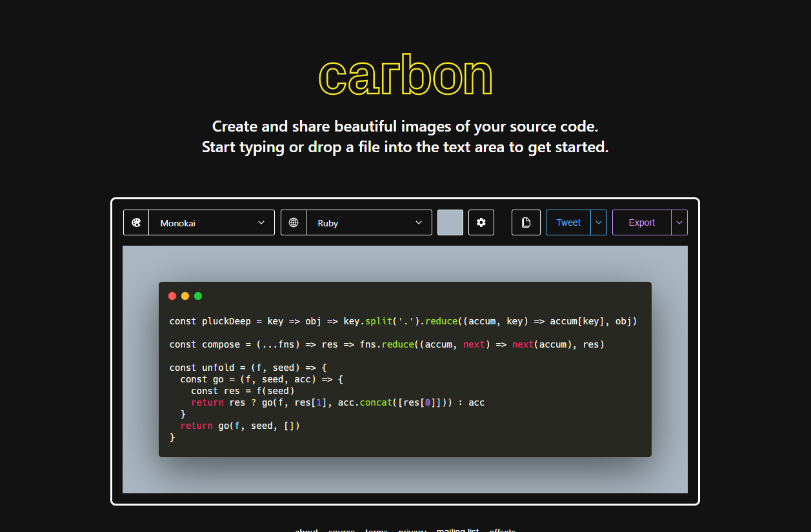Click the 'const unfold' code line

click(x=248, y=368)
